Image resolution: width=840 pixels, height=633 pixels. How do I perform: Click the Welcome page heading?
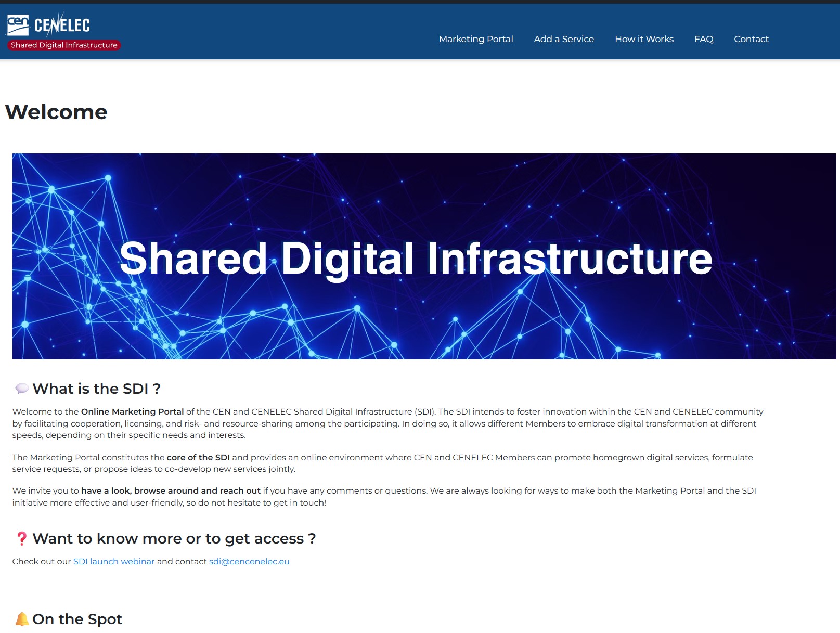coord(56,112)
